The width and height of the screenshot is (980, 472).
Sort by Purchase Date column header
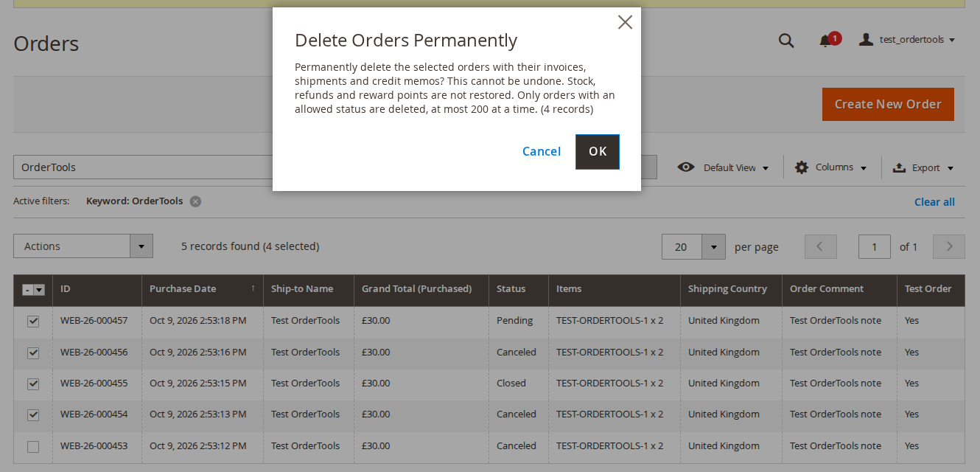[x=203, y=289]
